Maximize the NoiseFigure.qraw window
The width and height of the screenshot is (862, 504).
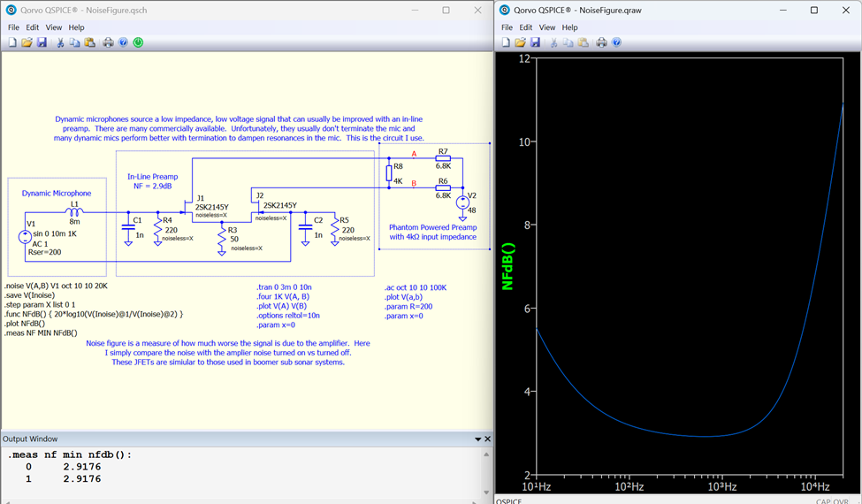point(814,11)
